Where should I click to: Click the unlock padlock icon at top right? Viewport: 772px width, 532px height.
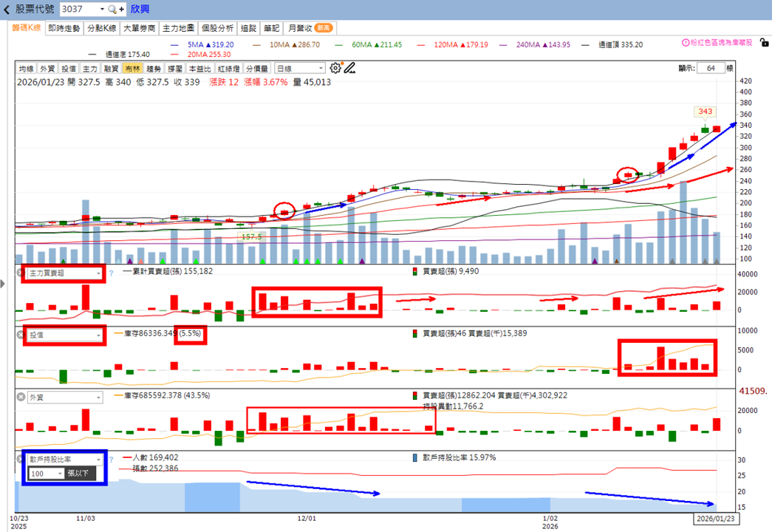(764, 43)
